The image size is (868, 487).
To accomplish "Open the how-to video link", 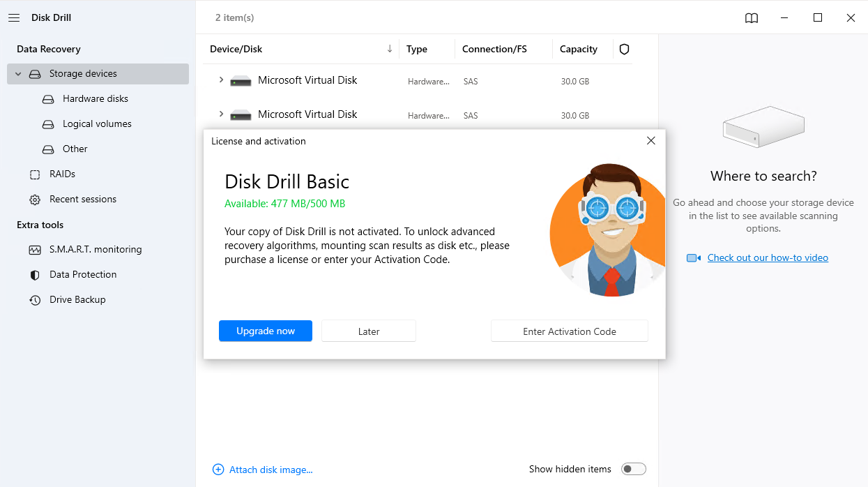I will [767, 257].
